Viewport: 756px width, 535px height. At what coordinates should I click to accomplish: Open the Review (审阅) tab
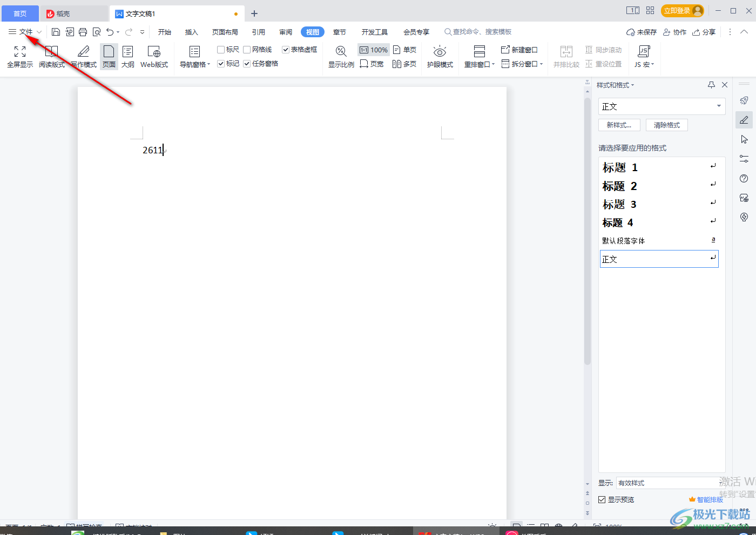286,32
